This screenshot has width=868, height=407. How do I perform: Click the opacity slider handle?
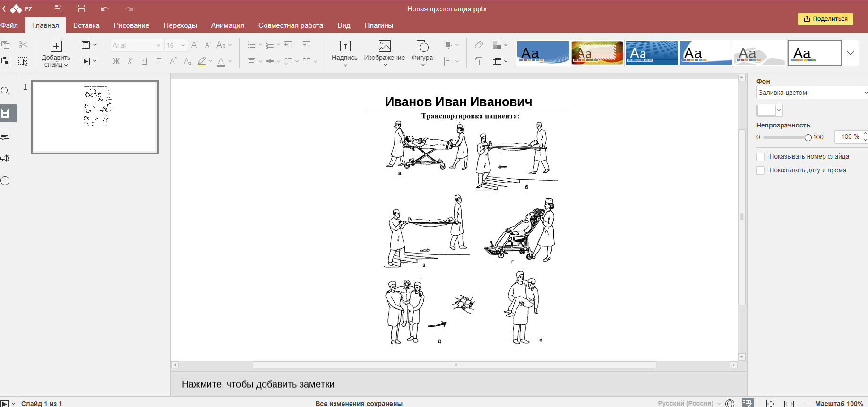[x=808, y=137]
